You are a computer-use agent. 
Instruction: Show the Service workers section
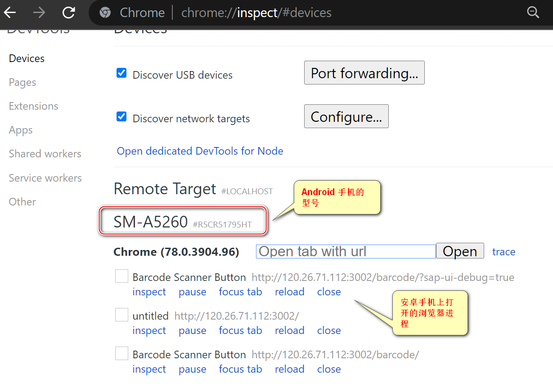45,178
